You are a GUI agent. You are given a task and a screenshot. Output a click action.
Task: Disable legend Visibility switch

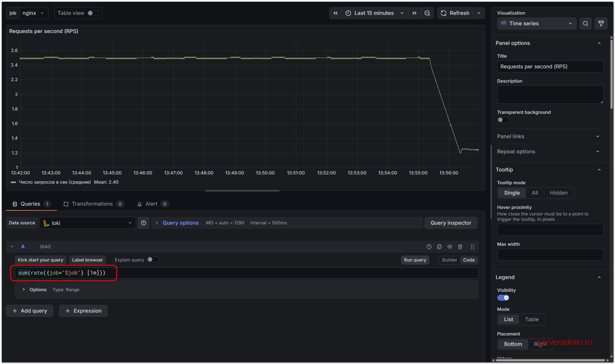(503, 298)
